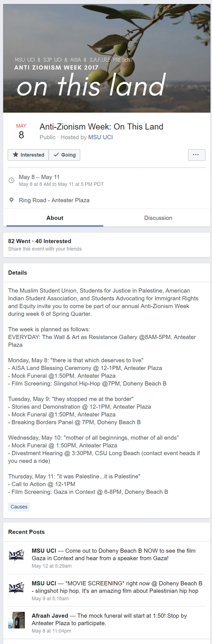This screenshot has height=644, width=212.
Task: View the 82 Went attendee count
Action: click(x=19, y=241)
